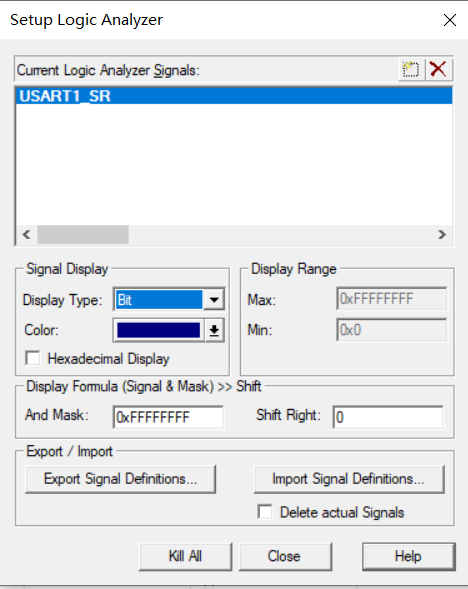Image resolution: width=468 pixels, height=589 pixels.
Task: Open the Display Type dropdown
Action: click(214, 299)
